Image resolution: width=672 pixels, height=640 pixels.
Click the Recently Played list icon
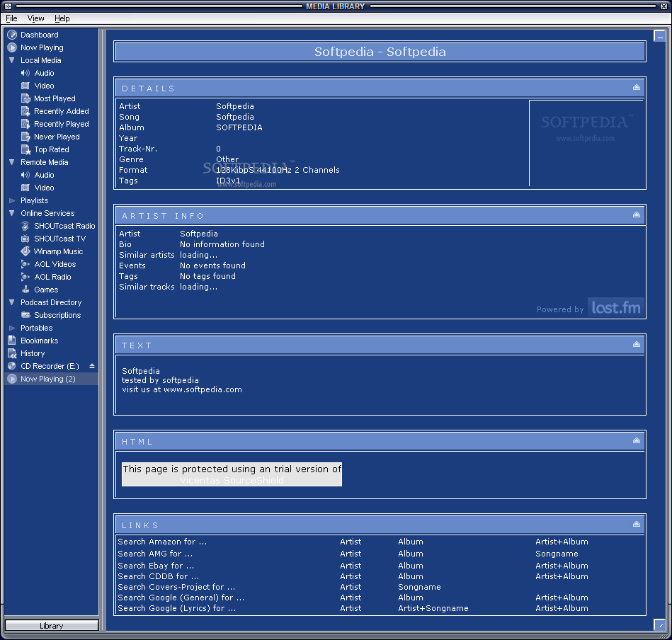pyautogui.click(x=25, y=124)
